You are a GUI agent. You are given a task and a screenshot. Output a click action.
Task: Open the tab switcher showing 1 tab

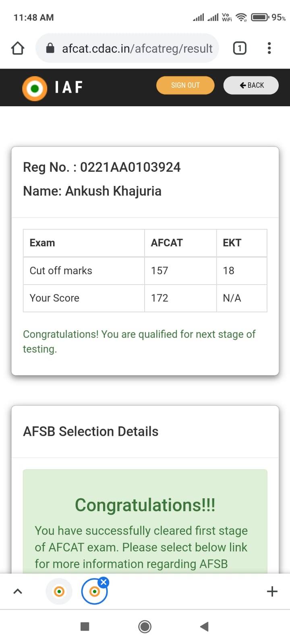click(240, 48)
